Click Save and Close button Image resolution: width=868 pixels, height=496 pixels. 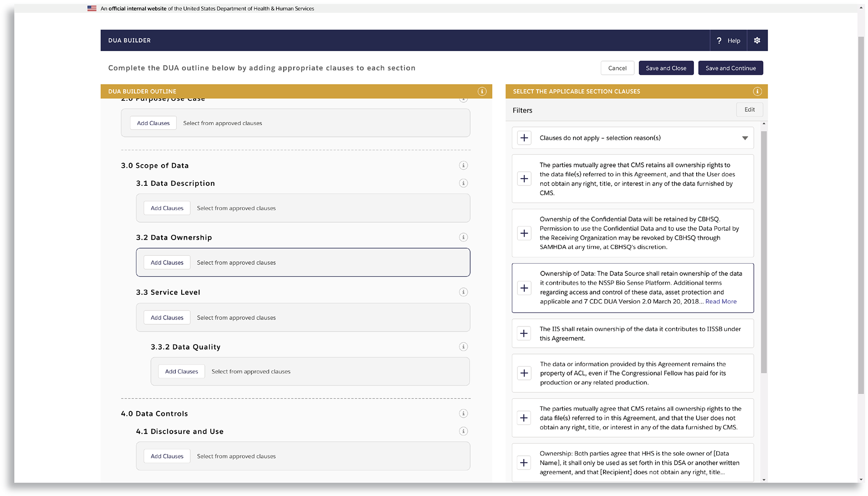tap(665, 68)
